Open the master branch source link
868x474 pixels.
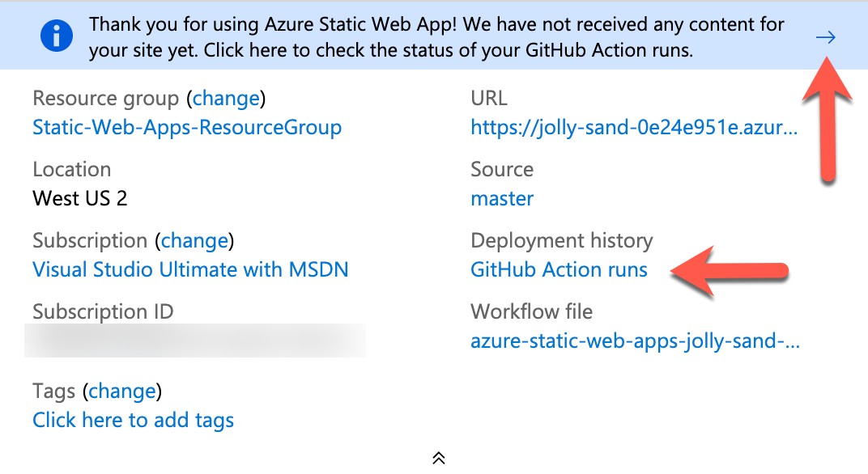502,198
